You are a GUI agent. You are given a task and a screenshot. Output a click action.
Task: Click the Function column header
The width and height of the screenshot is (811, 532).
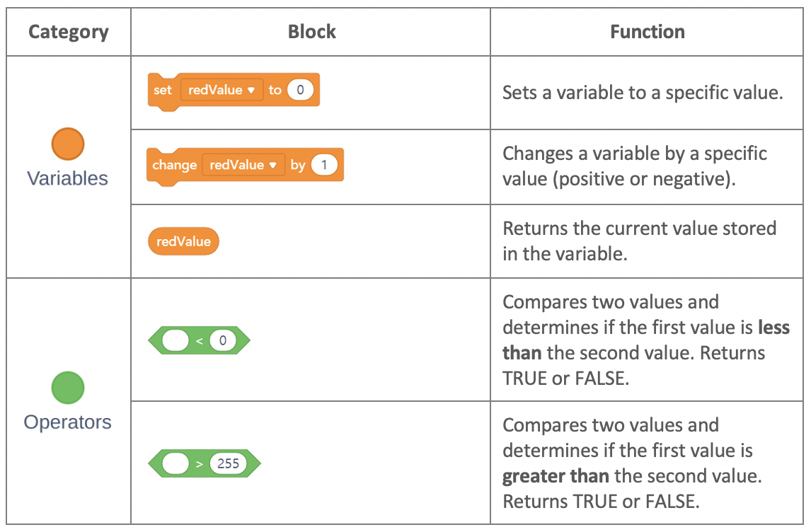[x=648, y=32]
